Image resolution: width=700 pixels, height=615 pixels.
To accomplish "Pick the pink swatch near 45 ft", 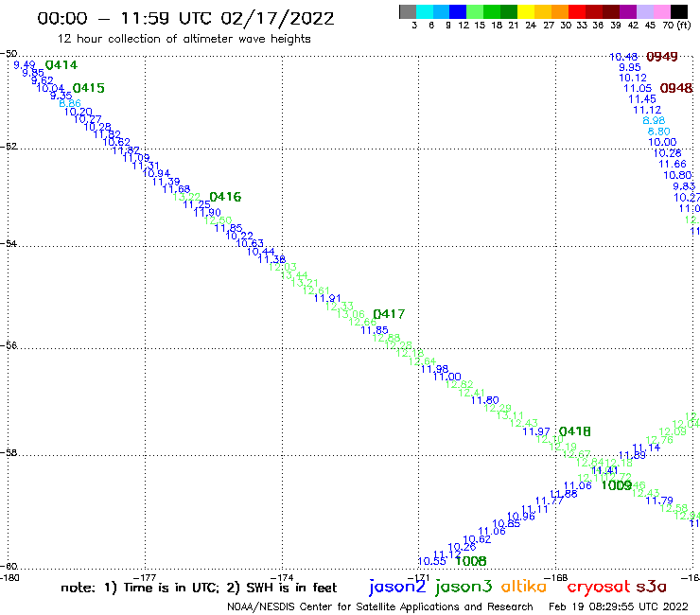I will coord(661,11).
